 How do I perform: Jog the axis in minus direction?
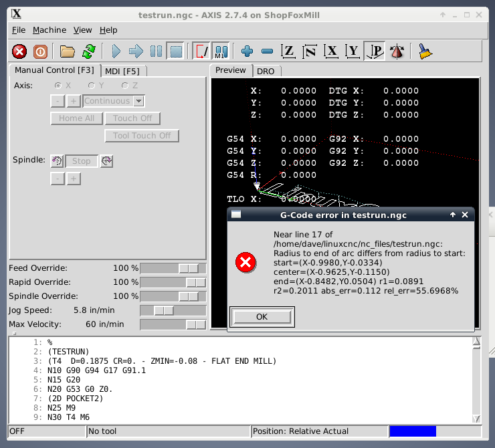click(58, 101)
